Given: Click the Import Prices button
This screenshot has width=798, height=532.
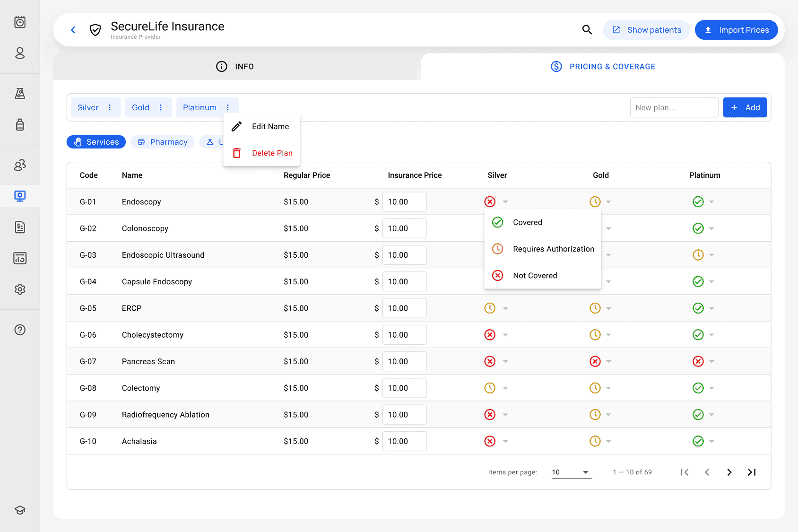Looking at the screenshot, I should click(736, 30).
